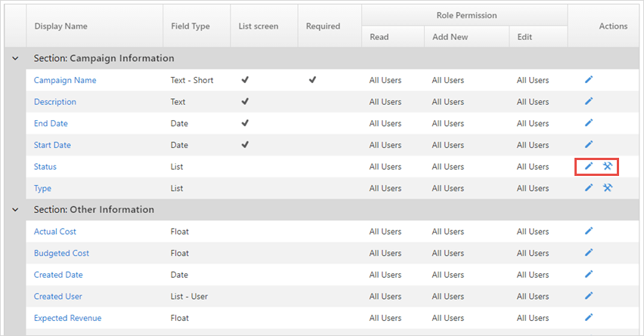Click the pencil icon for Expected Revenue
This screenshot has width=644, height=336.
click(589, 318)
